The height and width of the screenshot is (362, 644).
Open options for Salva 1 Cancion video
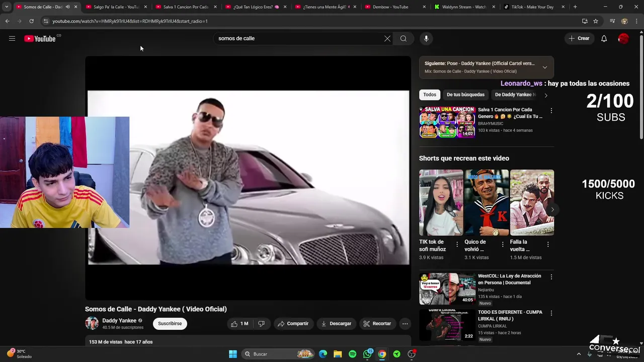[x=551, y=111]
